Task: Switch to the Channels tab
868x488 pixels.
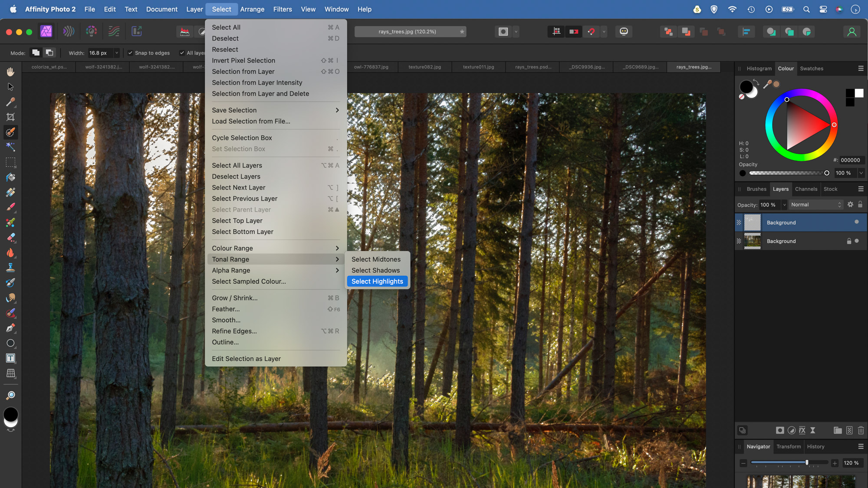Action: click(806, 189)
